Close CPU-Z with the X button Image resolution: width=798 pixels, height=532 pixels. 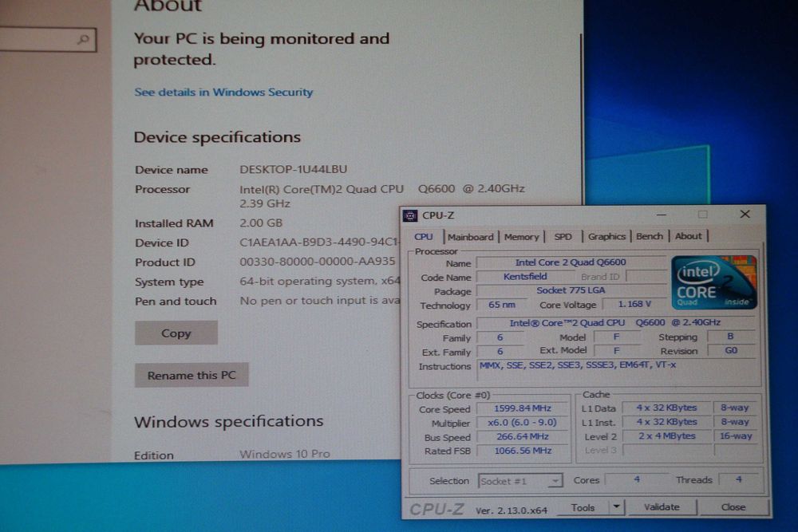pyautogui.click(x=745, y=214)
